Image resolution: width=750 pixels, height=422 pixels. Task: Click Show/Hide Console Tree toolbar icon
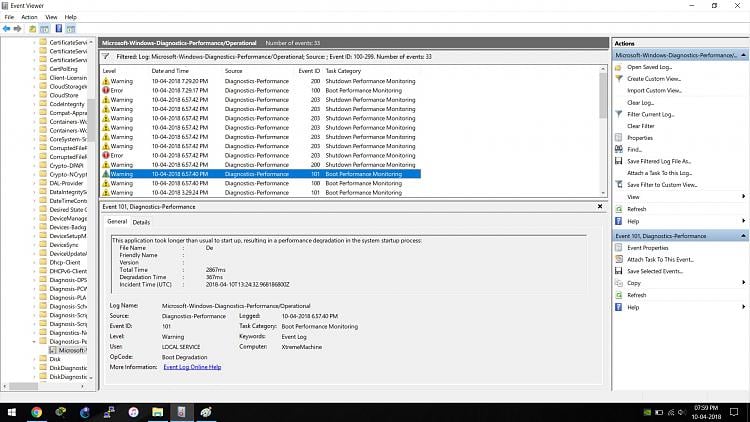coord(44,29)
